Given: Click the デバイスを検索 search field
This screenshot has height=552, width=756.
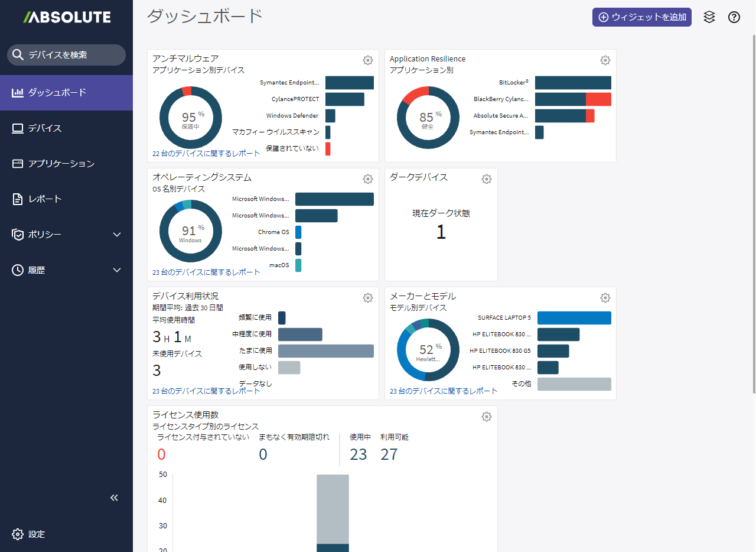Looking at the screenshot, I should 66,55.
